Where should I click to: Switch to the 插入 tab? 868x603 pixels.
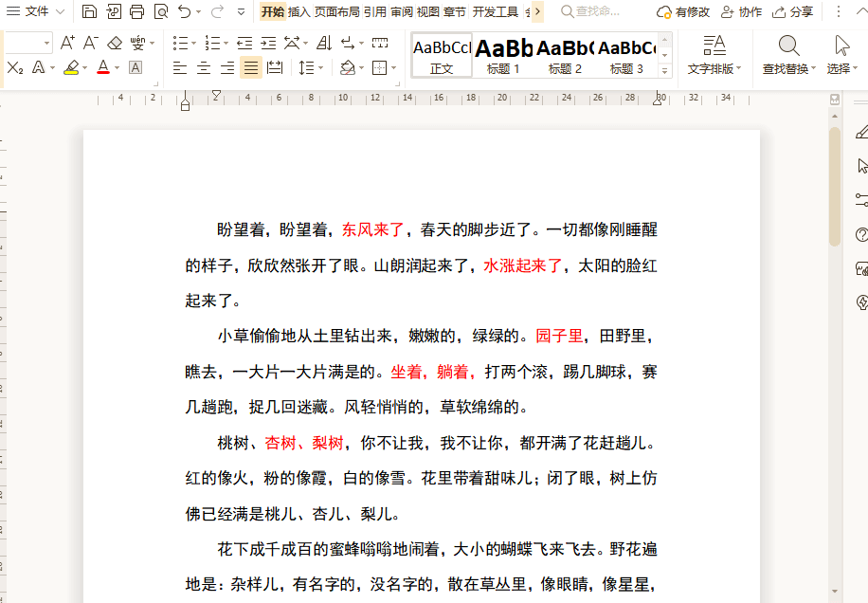[x=298, y=12]
